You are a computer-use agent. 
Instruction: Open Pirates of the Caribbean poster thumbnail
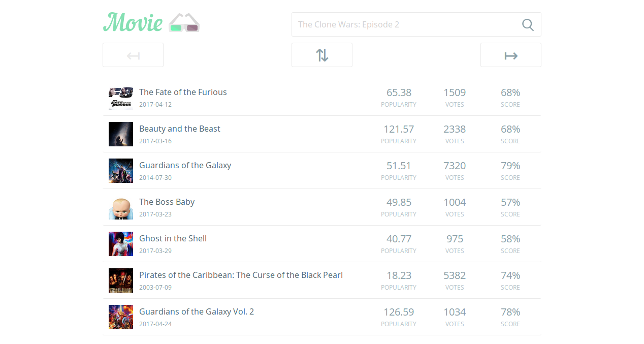pos(121,280)
